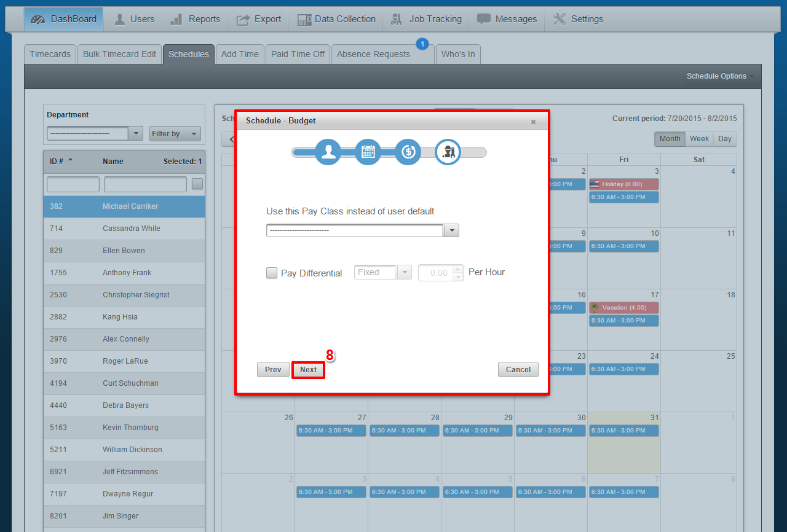787x532 pixels.
Task: Select the dollar sign step in the wizard
Action: pyautogui.click(x=408, y=151)
